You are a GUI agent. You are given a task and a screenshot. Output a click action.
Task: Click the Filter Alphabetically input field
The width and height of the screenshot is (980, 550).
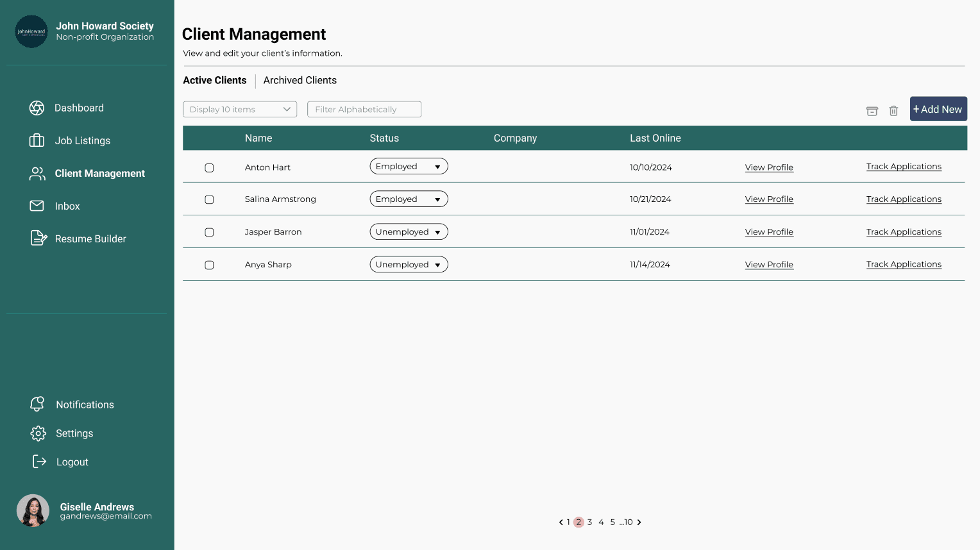tap(364, 110)
